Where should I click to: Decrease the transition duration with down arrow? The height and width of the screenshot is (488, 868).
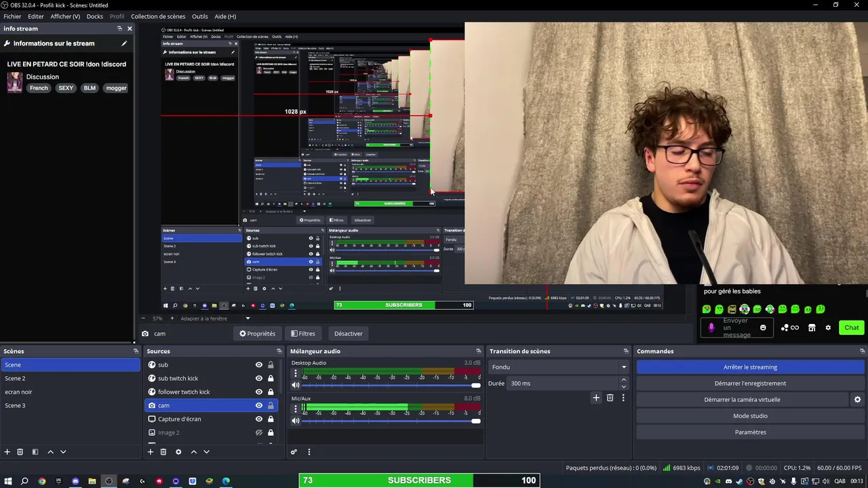click(624, 387)
